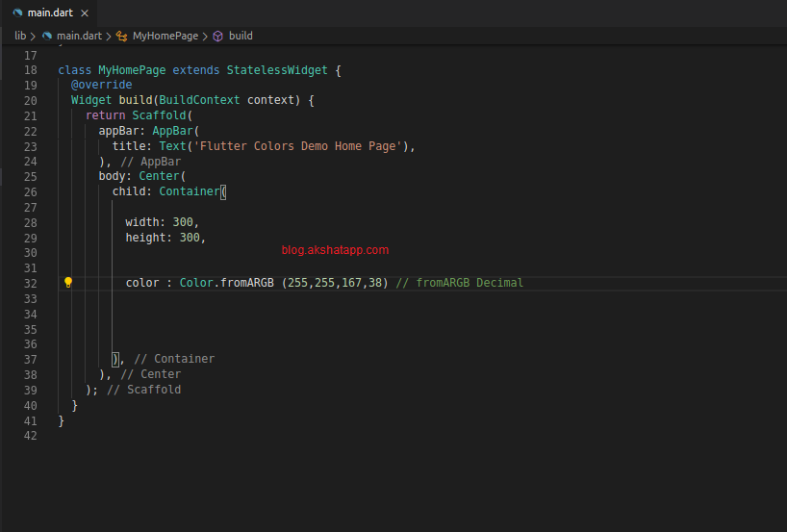Expand the MyHomePage breadcrumb symbol list
Viewport: 787px width, 532px height.
click(x=165, y=36)
